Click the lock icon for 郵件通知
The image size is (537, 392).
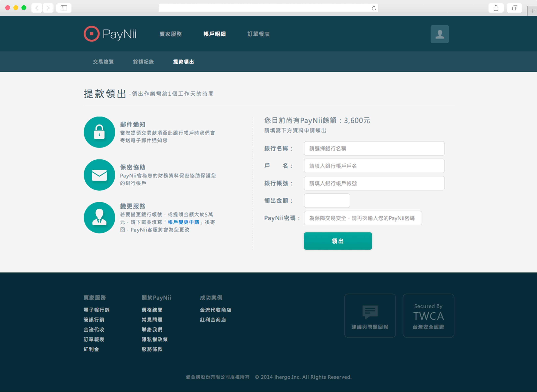point(99,132)
